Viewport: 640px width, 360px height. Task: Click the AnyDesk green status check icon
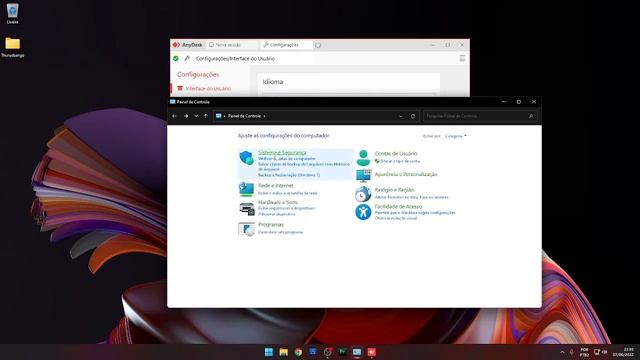[176, 59]
